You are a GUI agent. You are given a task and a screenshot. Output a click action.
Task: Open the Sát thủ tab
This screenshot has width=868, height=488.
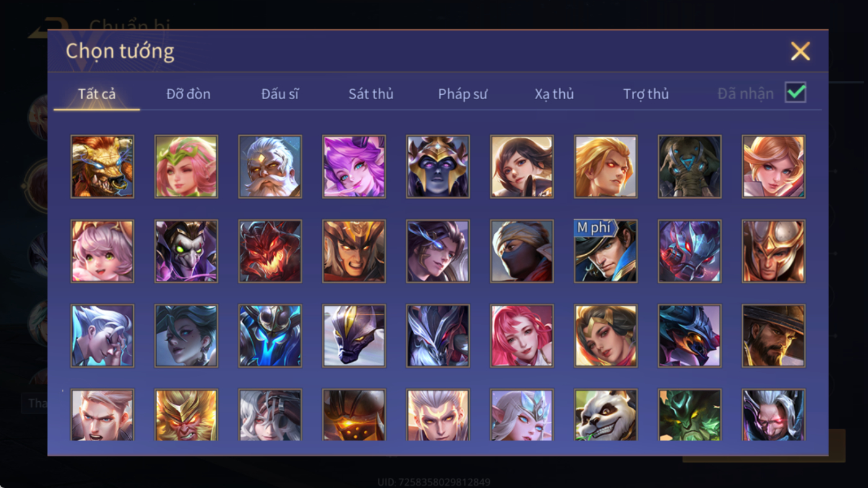pyautogui.click(x=371, y=94)
